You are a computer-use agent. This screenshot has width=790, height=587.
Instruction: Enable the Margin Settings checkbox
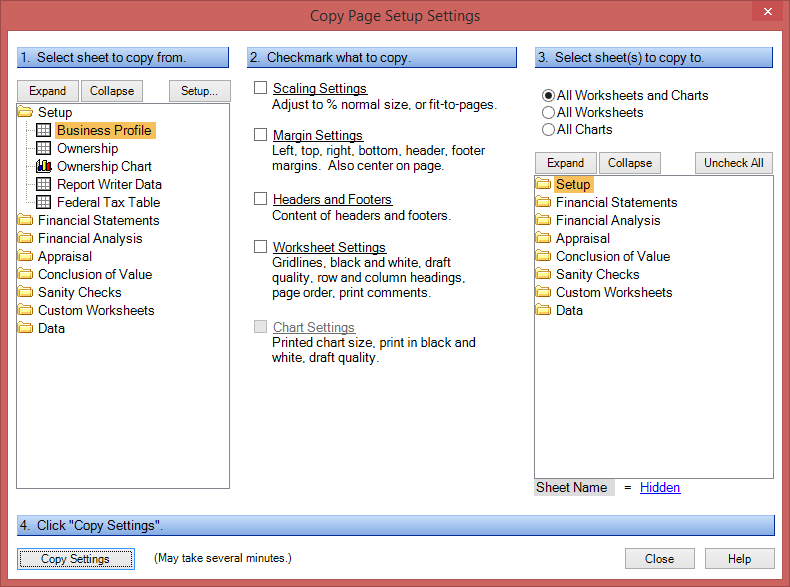pyautogui.click(x=260, y=135)
